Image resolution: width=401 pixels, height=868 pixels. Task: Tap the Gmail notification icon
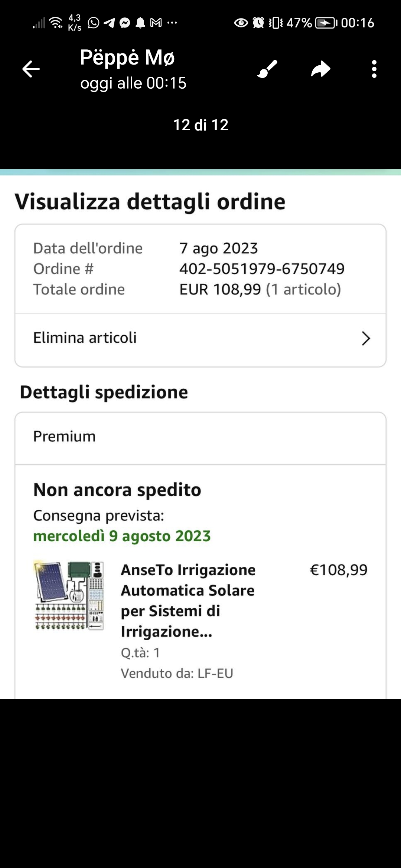156,23
